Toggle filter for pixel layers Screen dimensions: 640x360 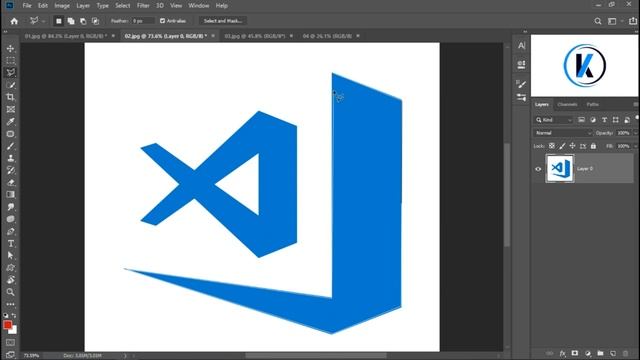coord(581,120)
